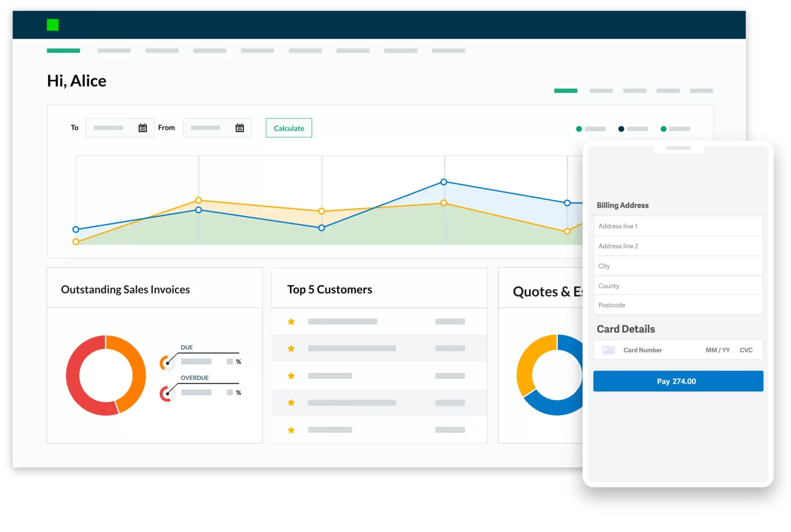Image resolution: width=791 pixels, height=532 pixels.
Task: Click the green logo icon in the header
Action: point(52,24)
